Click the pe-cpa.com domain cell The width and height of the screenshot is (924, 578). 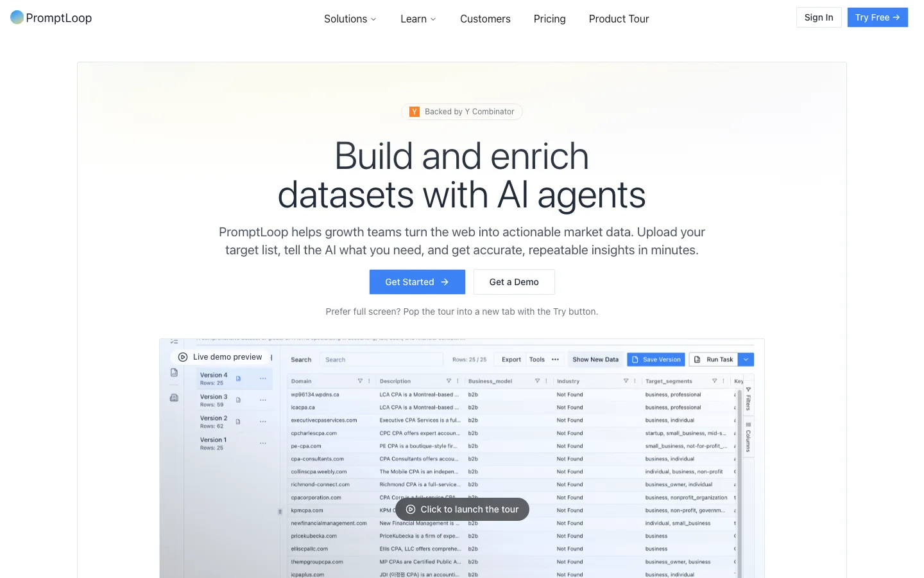(x=306, y=446)
